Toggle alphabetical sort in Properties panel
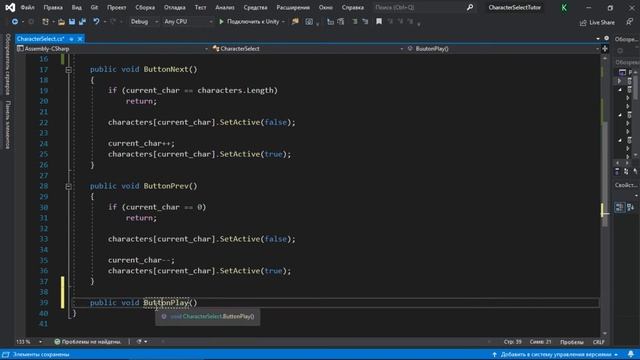This screenshot has height=360, width=640. pos(631,207)
